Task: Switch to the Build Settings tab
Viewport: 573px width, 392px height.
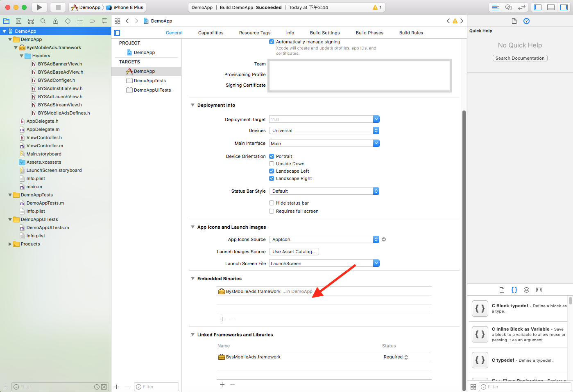Action: click(x=325, y=33)
